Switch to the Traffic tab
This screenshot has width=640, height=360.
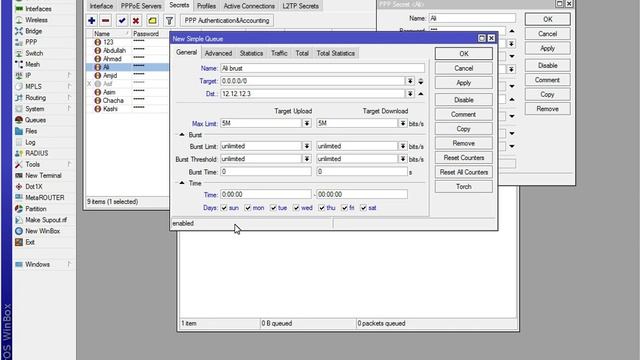(279, 53)
